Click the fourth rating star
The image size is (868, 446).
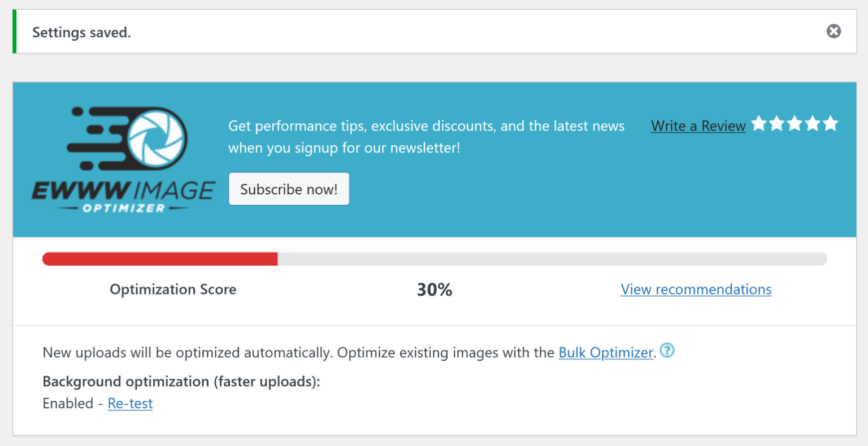click(x=813, y=123)
